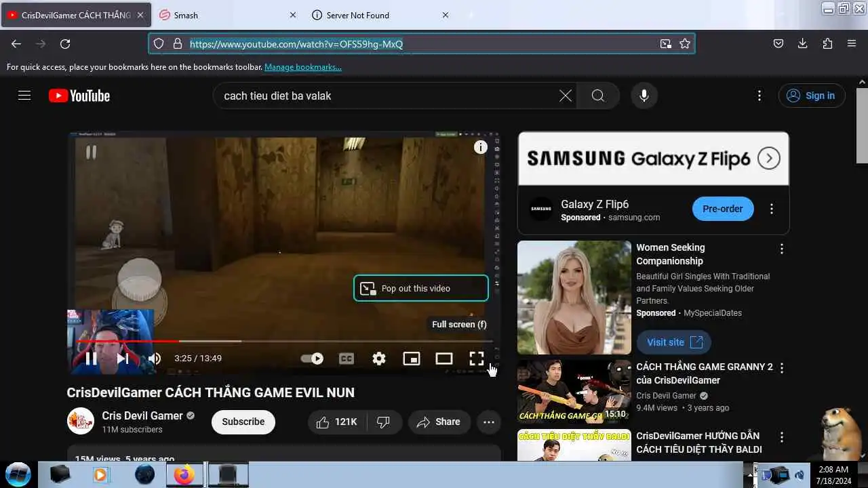The image size is (868, 488).
Task: Open tracking protection shield icon
Action: click(159, 43)
